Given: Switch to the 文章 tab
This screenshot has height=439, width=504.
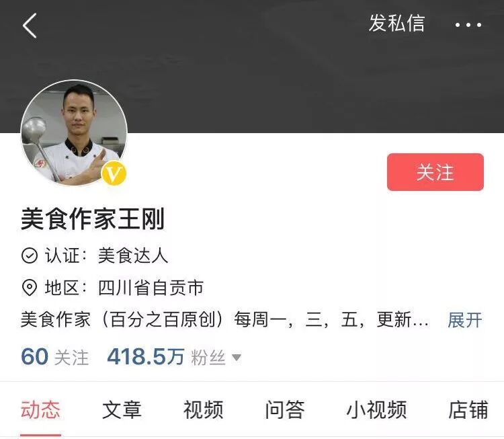Looking at the screenshot, I should tap(122, 409).
